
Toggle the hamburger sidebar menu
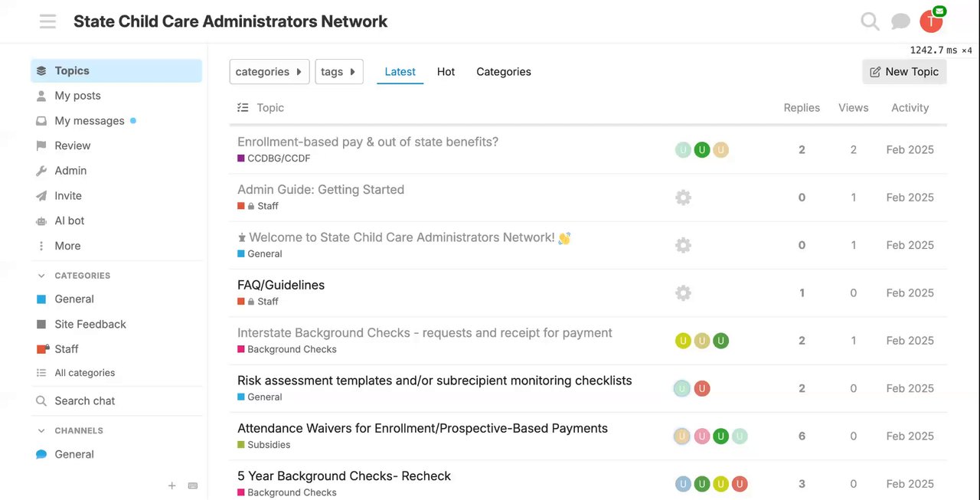point(47,21)
